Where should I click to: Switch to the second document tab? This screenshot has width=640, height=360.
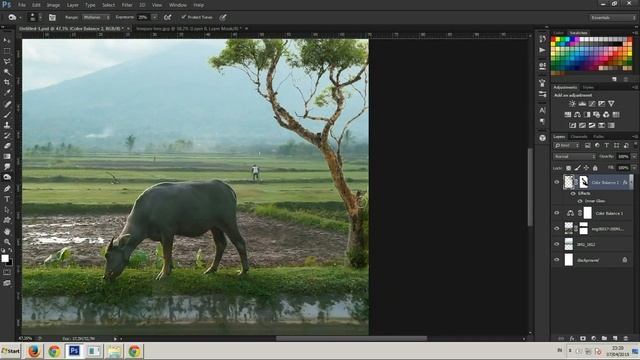(189, 29)
